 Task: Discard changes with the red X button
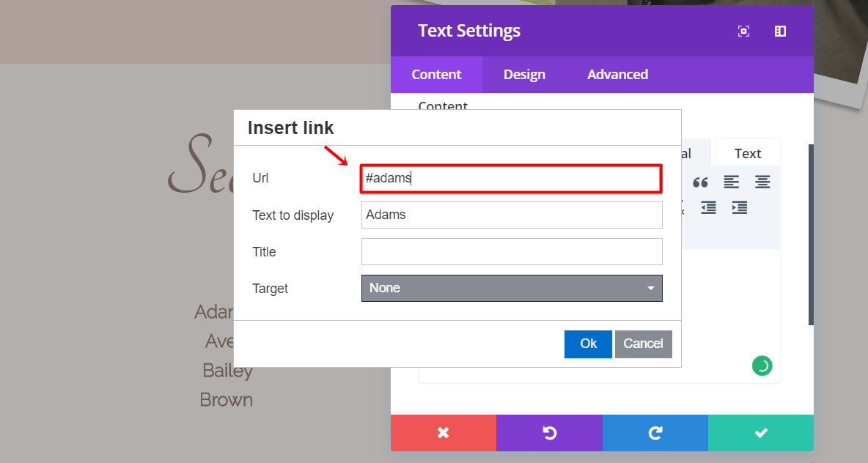443,433
